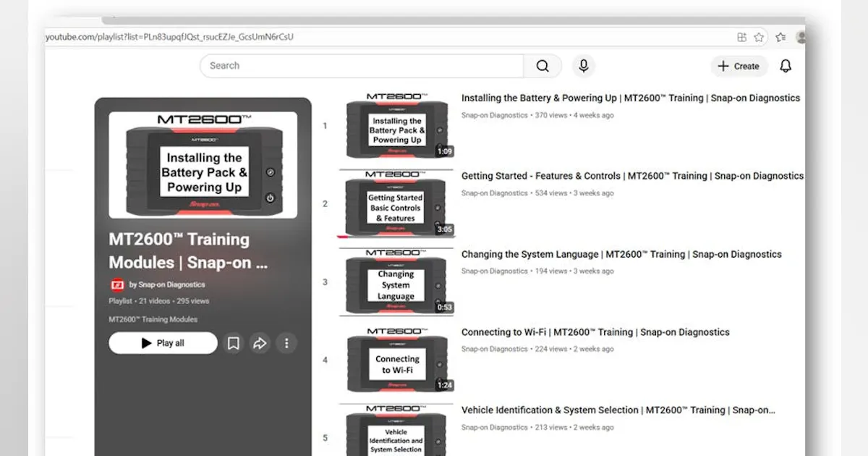Screen dimensions: 868x456
Task: Open the playlist three-dot more menu
Action: point(286,343)
